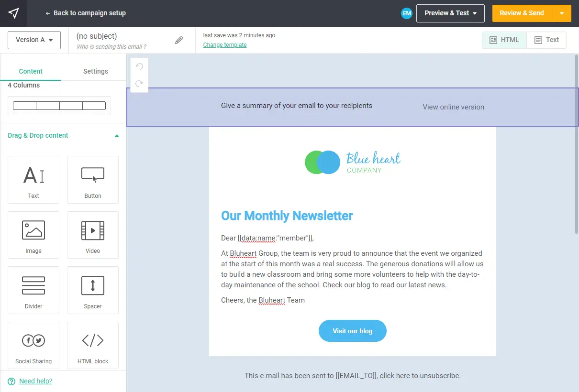Click the Change template link

[x=225, y=45]
